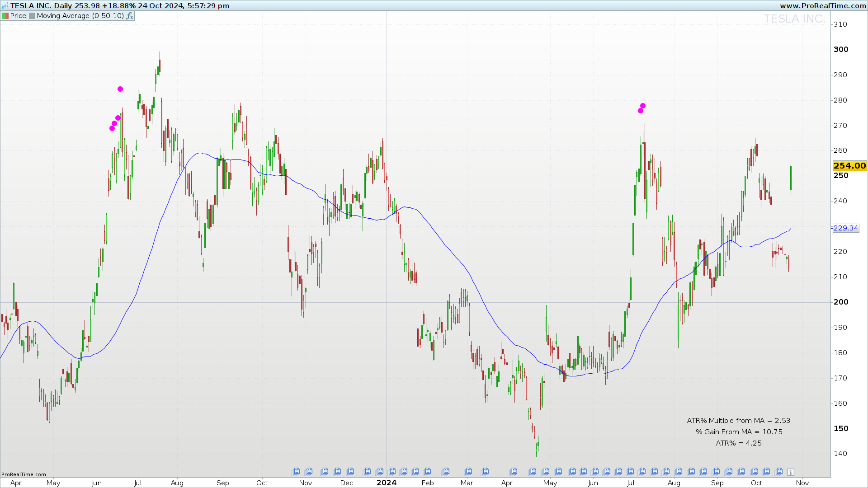Click the red-green Price color swatch
Viewport: 868px width, 488px height.
pos(5,16)
